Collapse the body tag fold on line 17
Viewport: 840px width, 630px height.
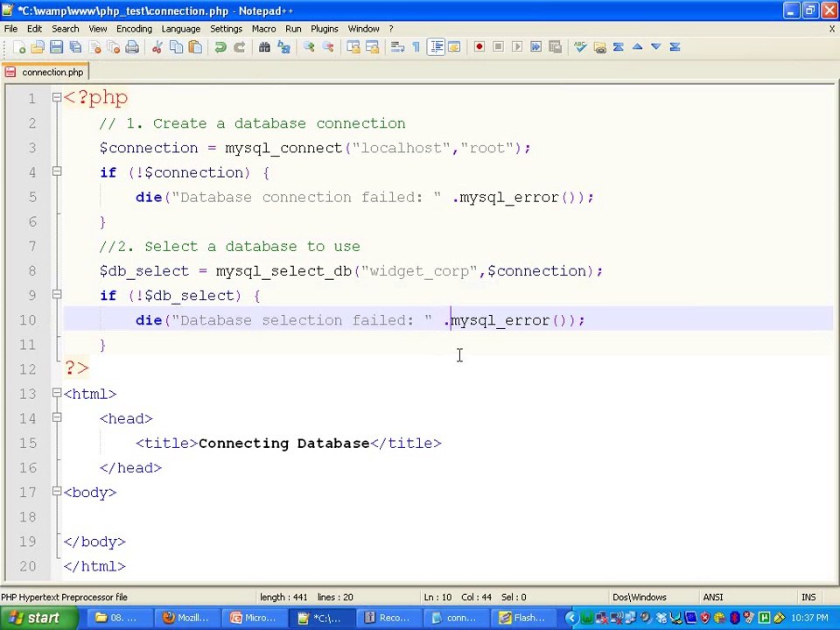click(57, 491)
